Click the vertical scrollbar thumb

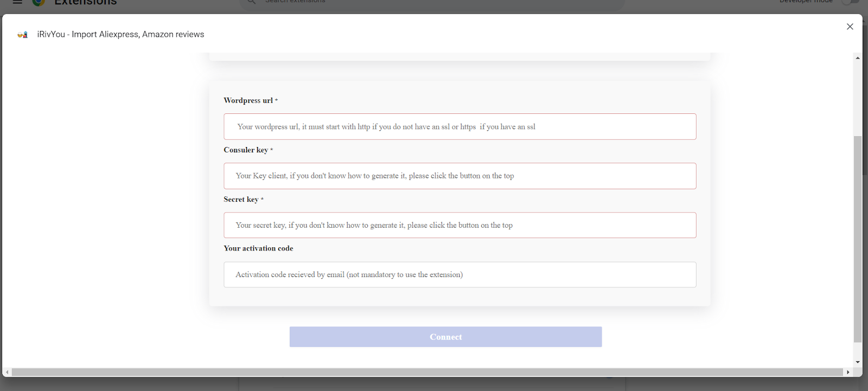click(x=858, y=239)
